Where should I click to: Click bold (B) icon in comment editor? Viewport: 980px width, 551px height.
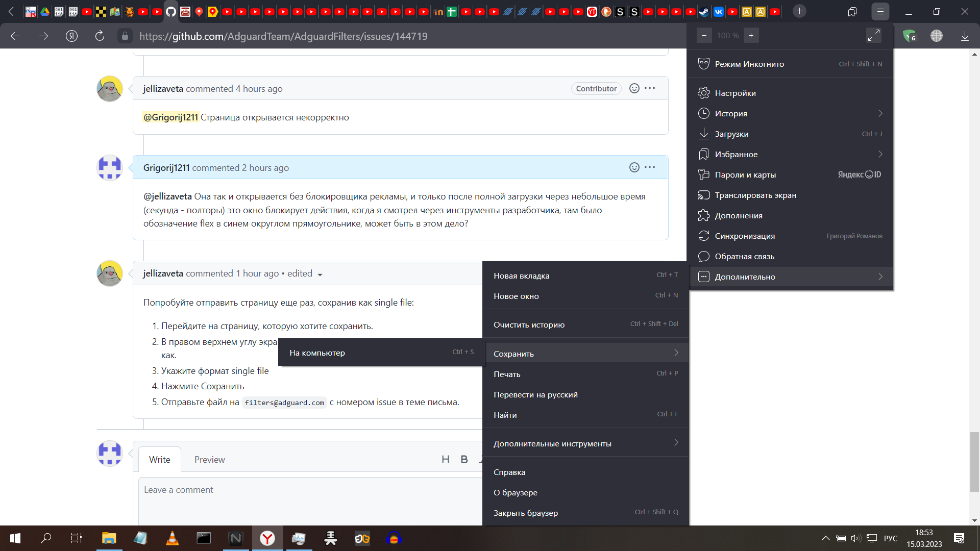(464, 459)
